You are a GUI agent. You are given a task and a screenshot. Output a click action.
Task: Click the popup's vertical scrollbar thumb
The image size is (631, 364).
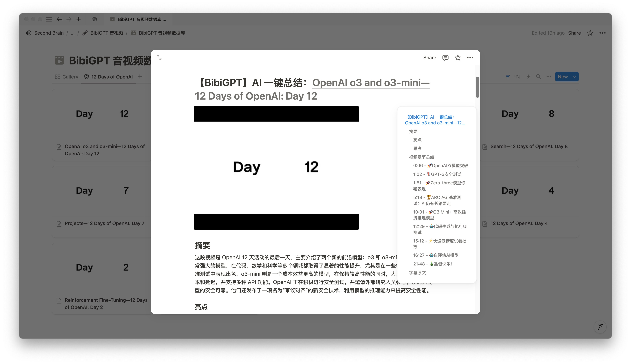(x=477, y=87)
